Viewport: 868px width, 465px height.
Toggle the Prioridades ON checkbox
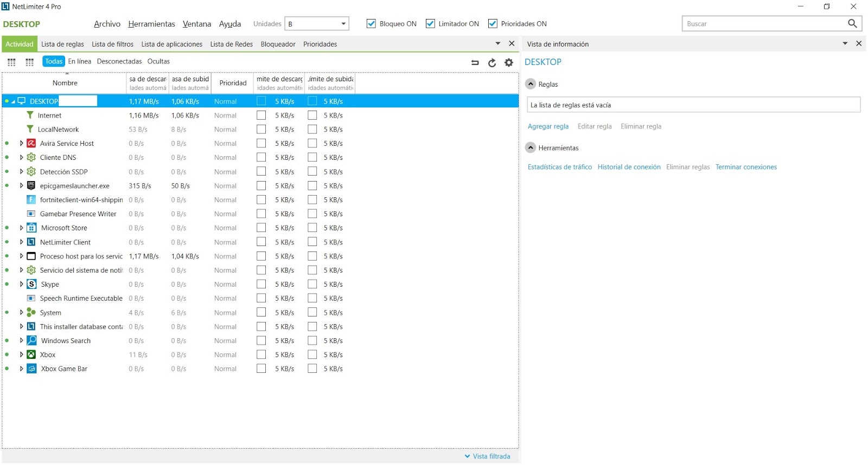pyautogui.click(x=493, y=23)
